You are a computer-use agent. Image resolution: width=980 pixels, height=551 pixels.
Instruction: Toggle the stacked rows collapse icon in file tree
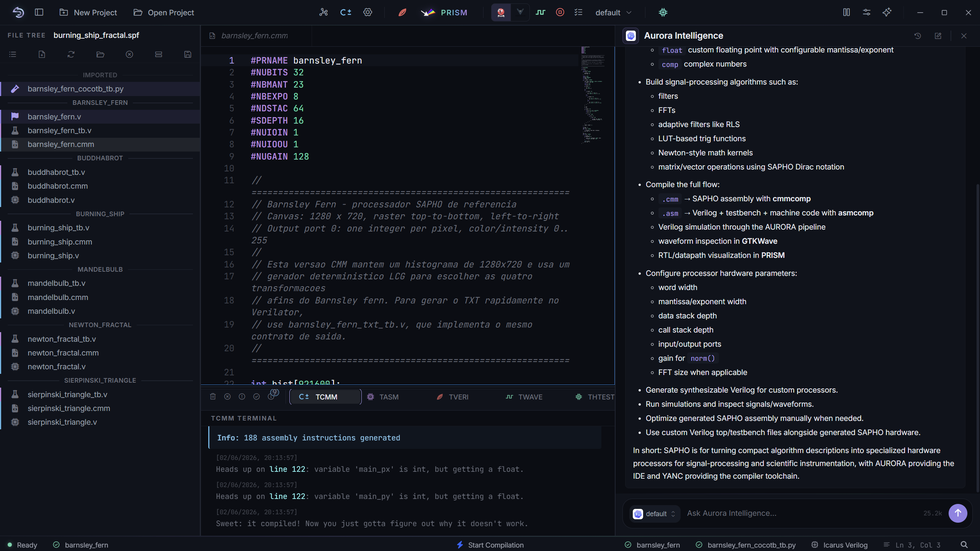(158, 54)
